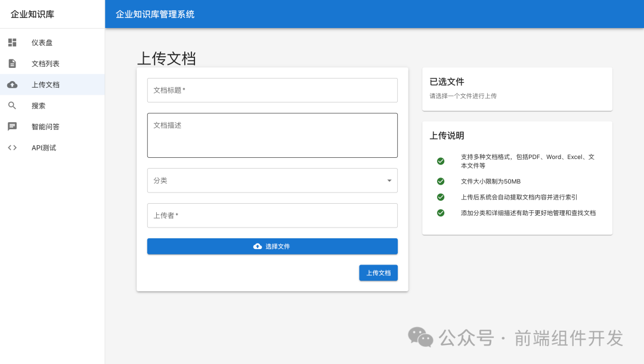Click the check icon beside automatic indexing note
Screen dimensions: 644x364
[x=441, y=197]
